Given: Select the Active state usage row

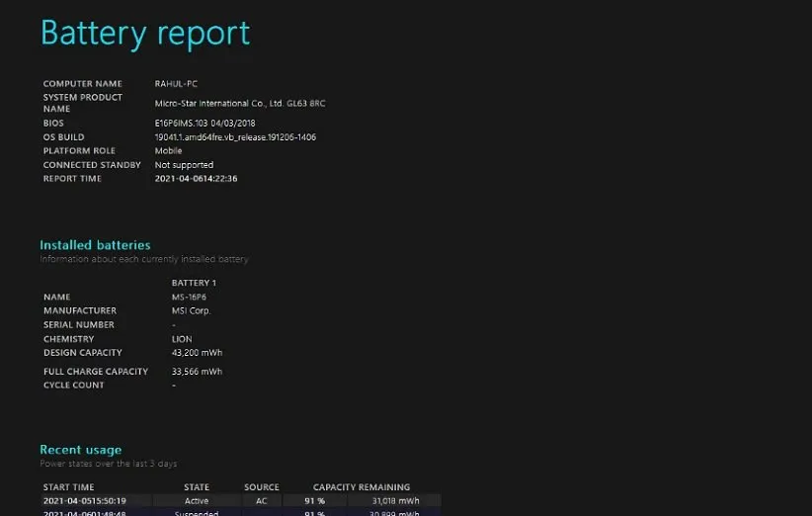Looking at the screenshot, I should click(x=197, y=501).
